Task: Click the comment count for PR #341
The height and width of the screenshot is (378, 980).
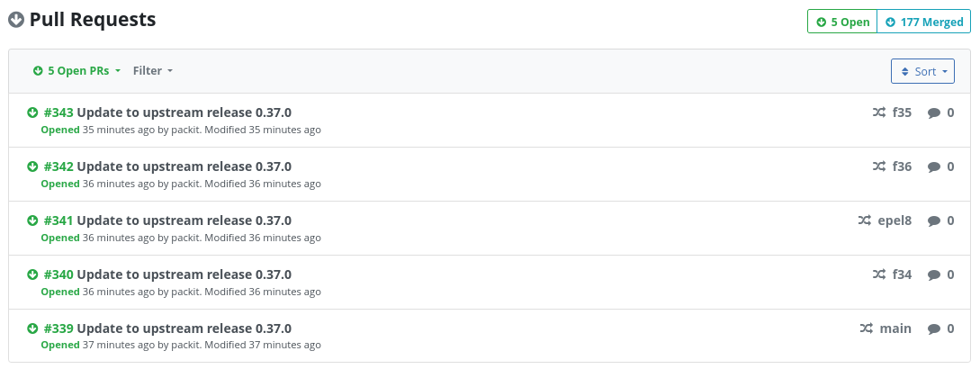Action: [x=950, y=221]
